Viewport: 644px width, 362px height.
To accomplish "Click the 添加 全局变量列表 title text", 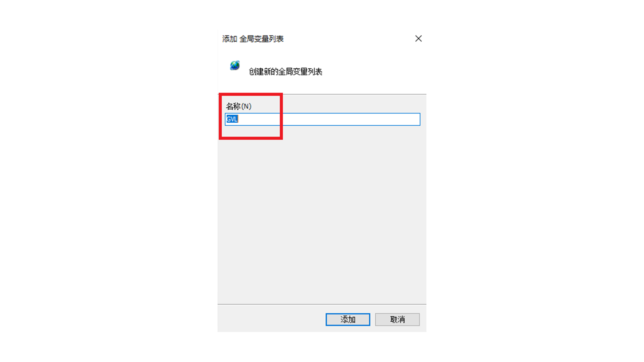I will pos(253,39).
